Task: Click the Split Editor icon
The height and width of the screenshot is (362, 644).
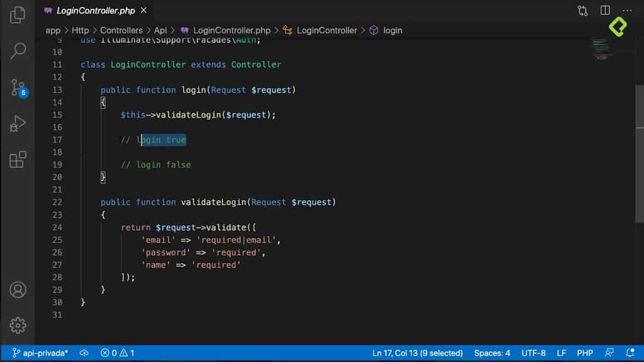Action: click(x=605, y=10)
